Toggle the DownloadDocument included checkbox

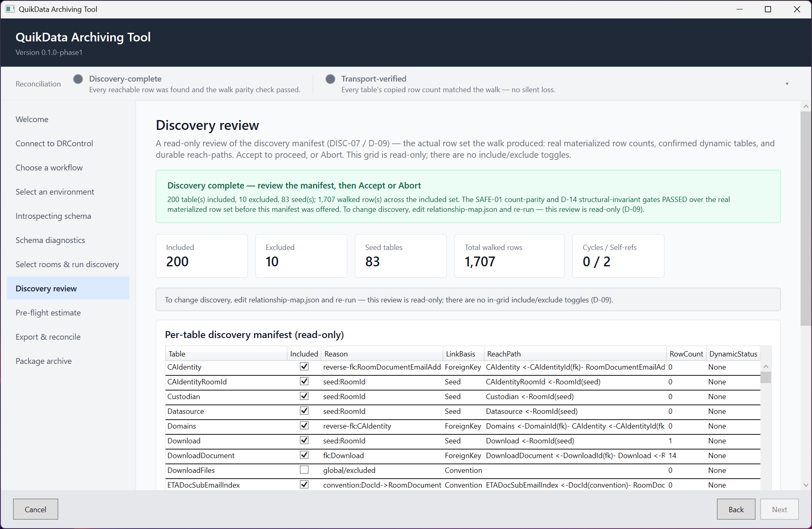(x=304, y=455)
